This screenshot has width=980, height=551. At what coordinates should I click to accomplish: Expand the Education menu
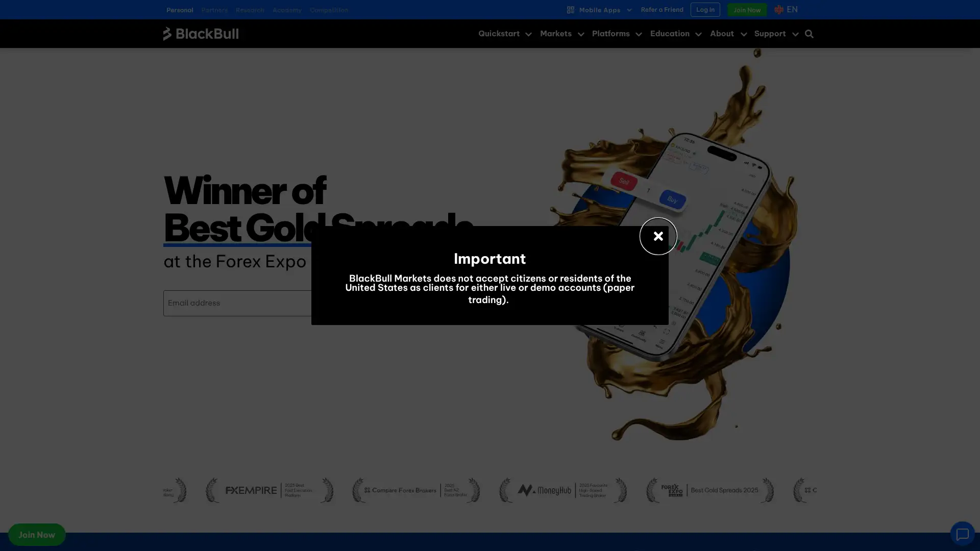pos(675,34)
